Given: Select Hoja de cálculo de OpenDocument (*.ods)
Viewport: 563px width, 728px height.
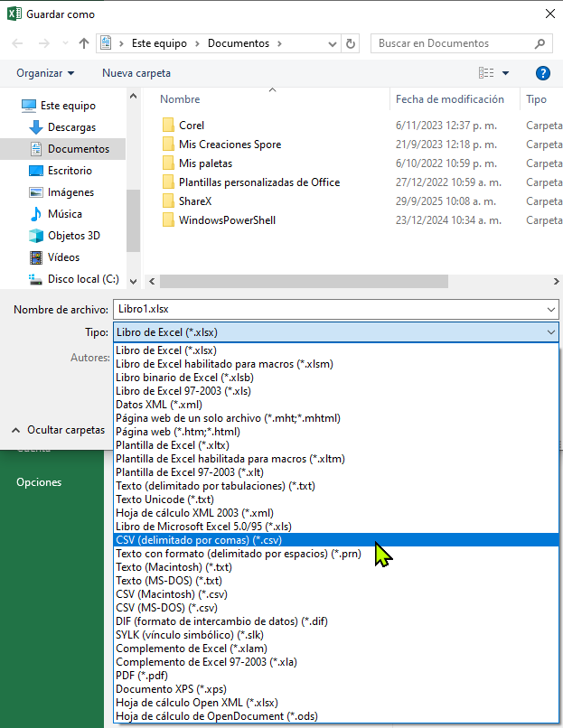Looking at the screenshot, I should click(216, 716).
